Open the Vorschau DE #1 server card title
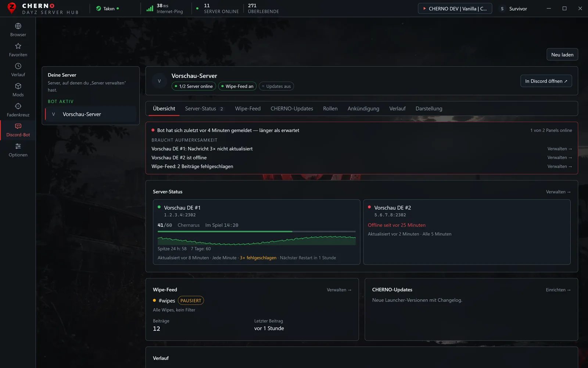 click(182, 208)
